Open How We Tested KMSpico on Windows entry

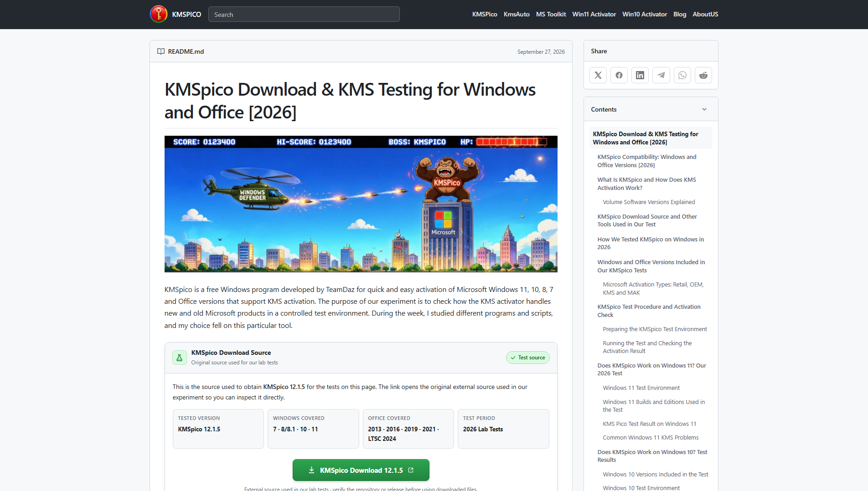pos(651,243)
